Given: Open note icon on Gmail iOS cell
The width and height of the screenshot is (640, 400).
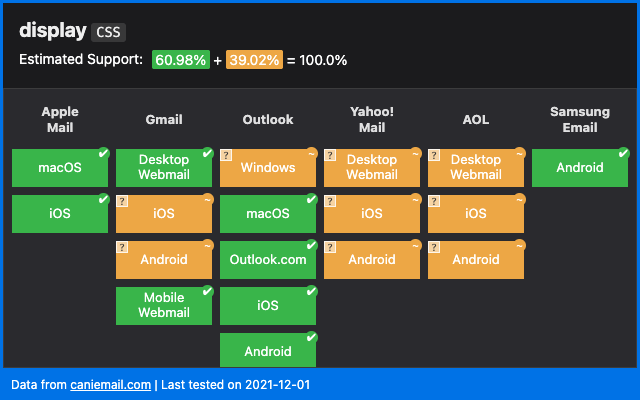Looking at the screenshot, I should [122, 201].
